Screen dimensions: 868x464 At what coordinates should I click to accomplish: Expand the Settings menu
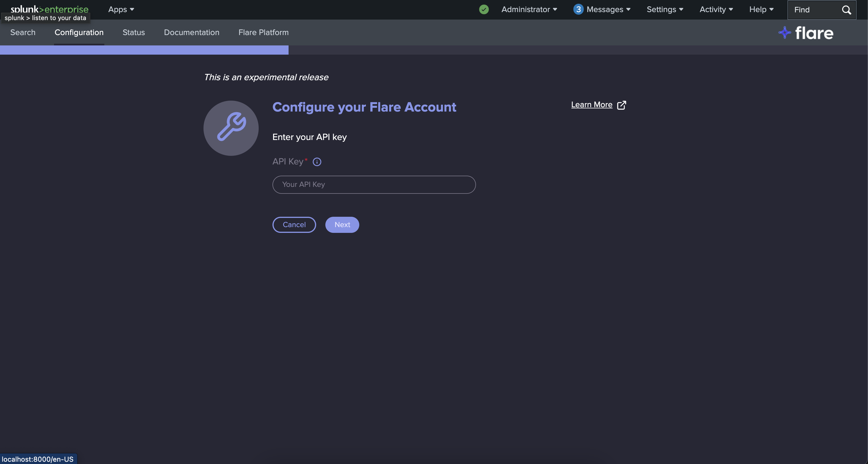[665, 9]
